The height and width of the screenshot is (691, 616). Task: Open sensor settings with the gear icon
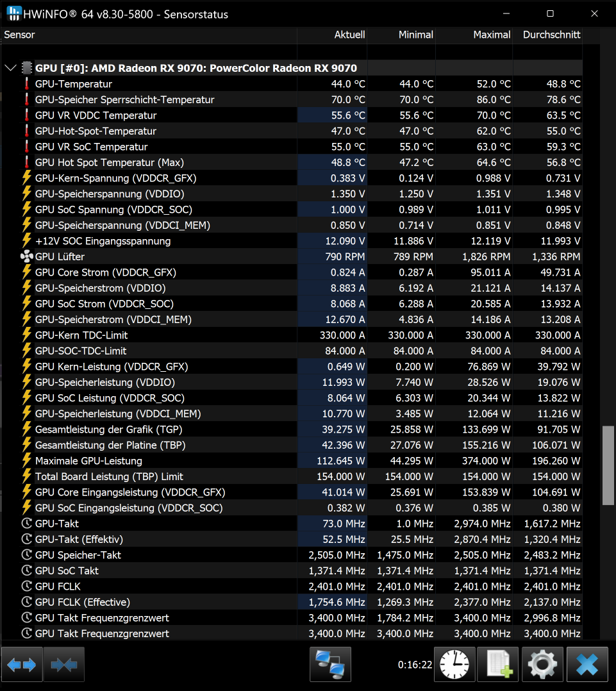pyautogui.click(x=542, y=665)
